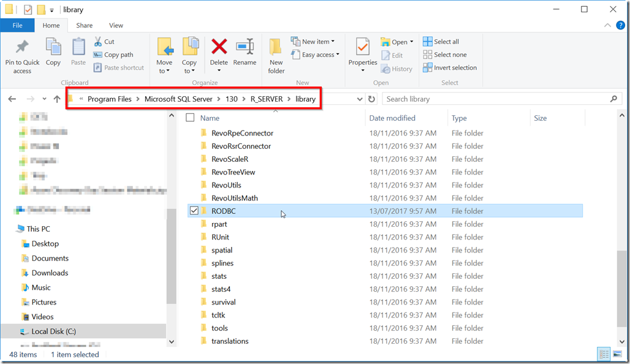Sort by Date modified column
The width and height of the screenshot is (630, 364).
(x=392, y=118)
